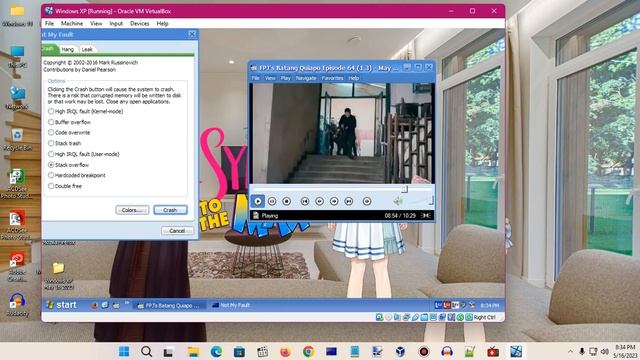Click the rewind (decrease speed) button
Image resolution: width=640 pixels, height=360 pixels.
(319, 201)
